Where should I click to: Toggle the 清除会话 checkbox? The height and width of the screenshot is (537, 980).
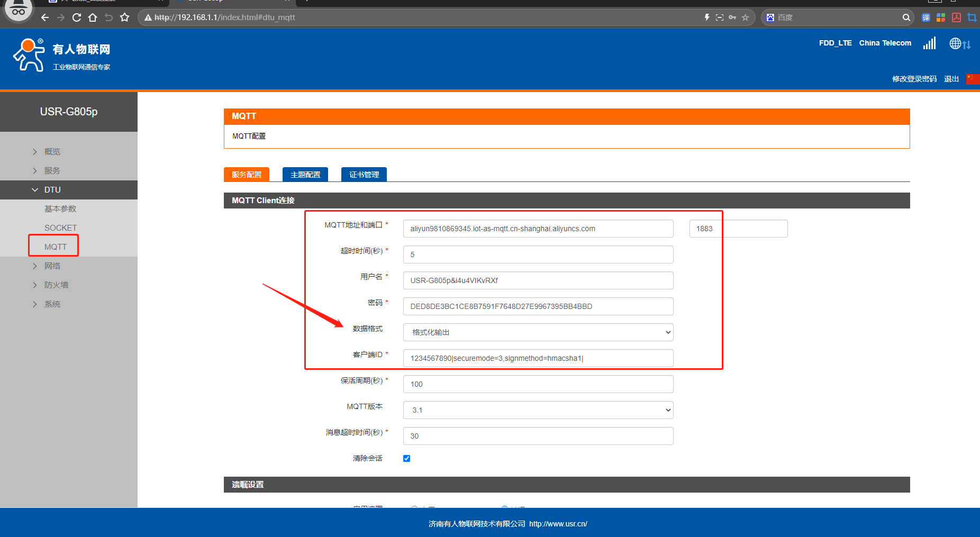point(406,458)
